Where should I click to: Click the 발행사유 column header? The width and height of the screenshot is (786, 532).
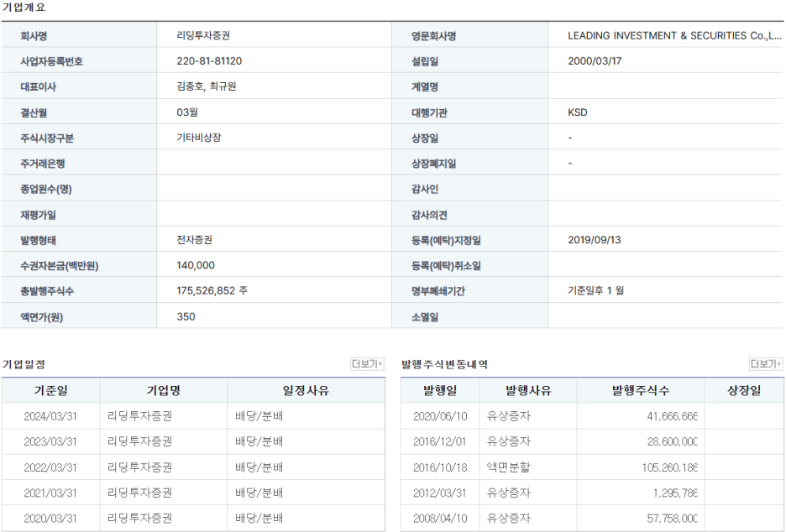click(x=528, y=390)
